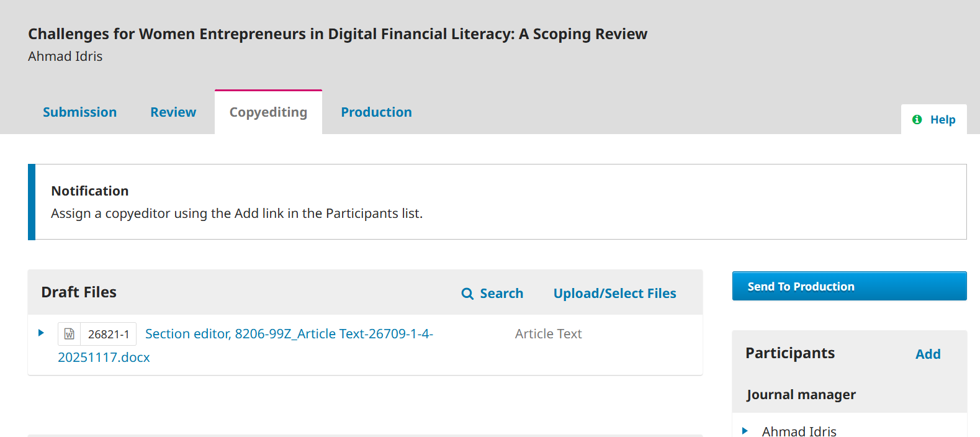
Task: Expand the draft file 26821-1 row details
Action: [x=41, y=333]
